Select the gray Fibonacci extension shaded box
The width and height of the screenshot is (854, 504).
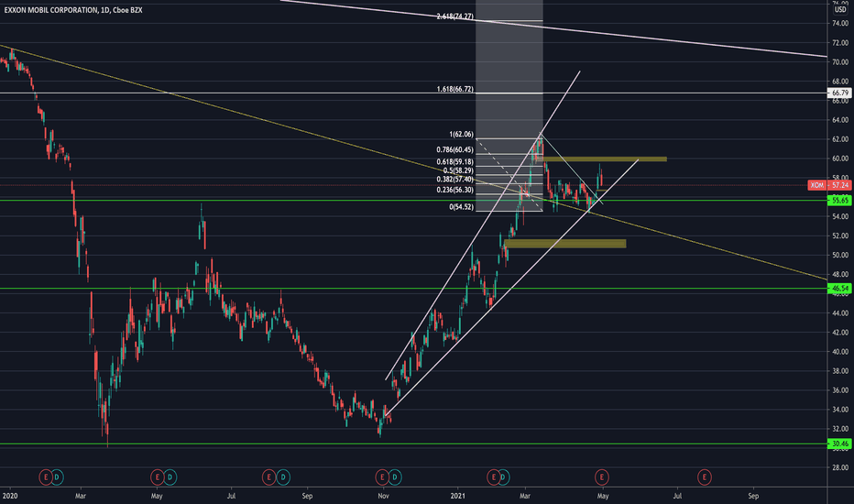point(509,105)
